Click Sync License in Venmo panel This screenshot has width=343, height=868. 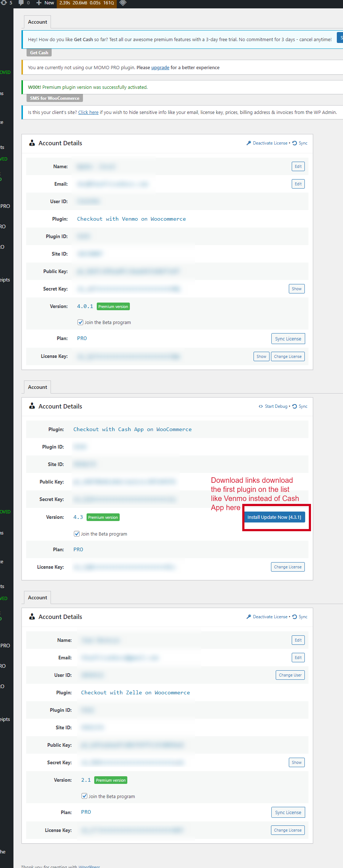click(x=288, y=339)
